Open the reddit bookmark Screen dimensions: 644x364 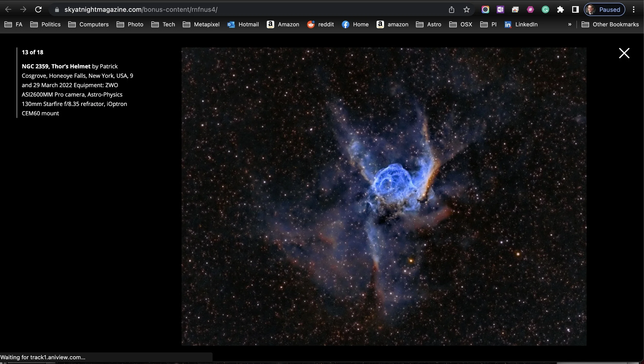(x=320, y=24)
